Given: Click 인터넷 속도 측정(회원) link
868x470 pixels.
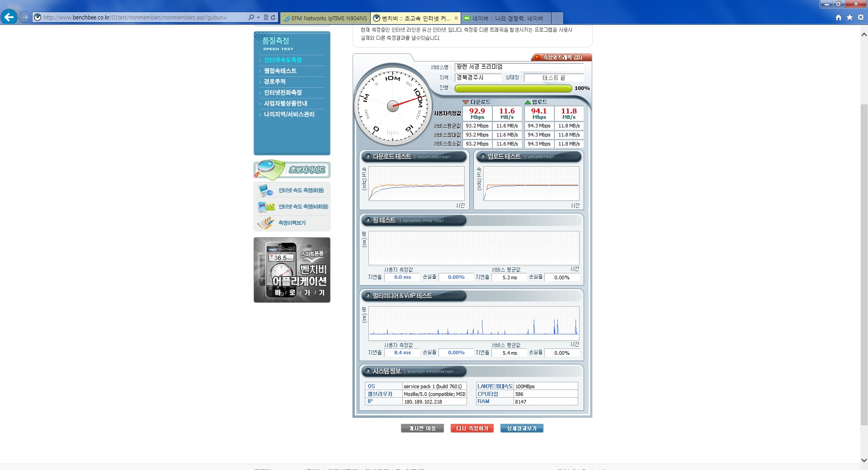Looking at the screenshot, I should (x=301, y=190).
